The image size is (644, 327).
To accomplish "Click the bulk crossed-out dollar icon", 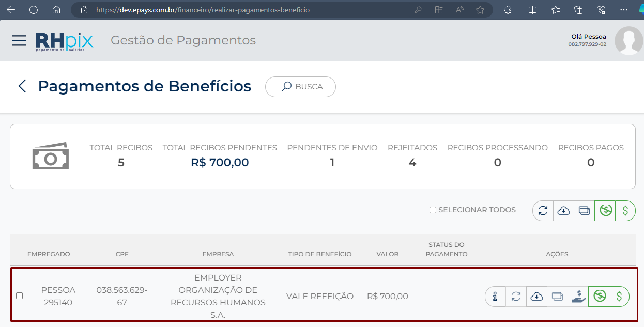I will click(605, 211).
